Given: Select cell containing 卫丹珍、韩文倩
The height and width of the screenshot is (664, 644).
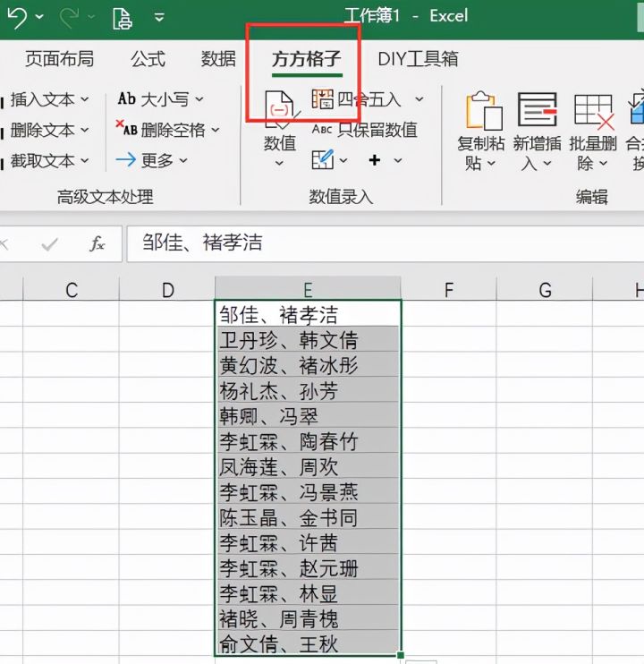Looking at the screenshot, I should (x=308, y=339).
